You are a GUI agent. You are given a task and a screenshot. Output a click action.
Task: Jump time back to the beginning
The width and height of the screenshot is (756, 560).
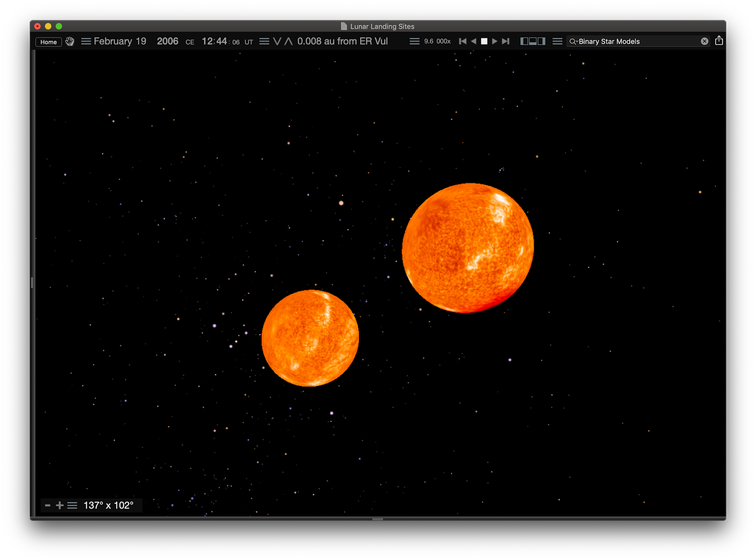pyautogui.click(x=462, y=41)
